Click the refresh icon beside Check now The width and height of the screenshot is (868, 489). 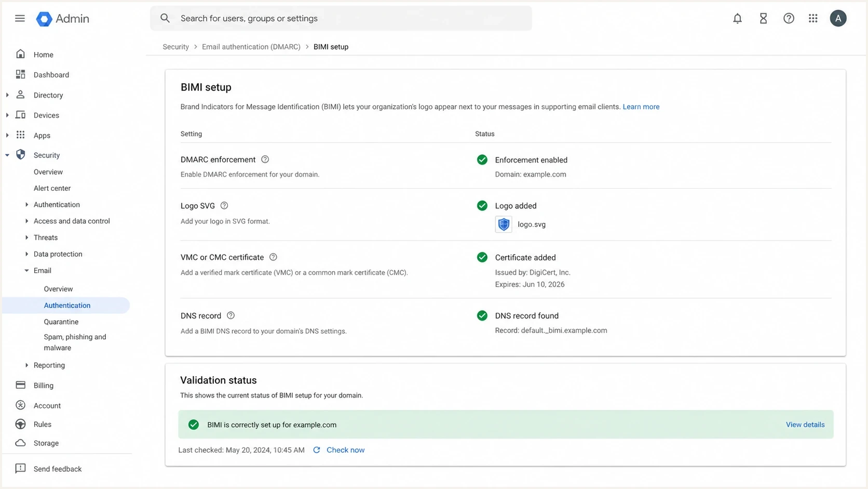pyautogui.click(x=316, y=450)
